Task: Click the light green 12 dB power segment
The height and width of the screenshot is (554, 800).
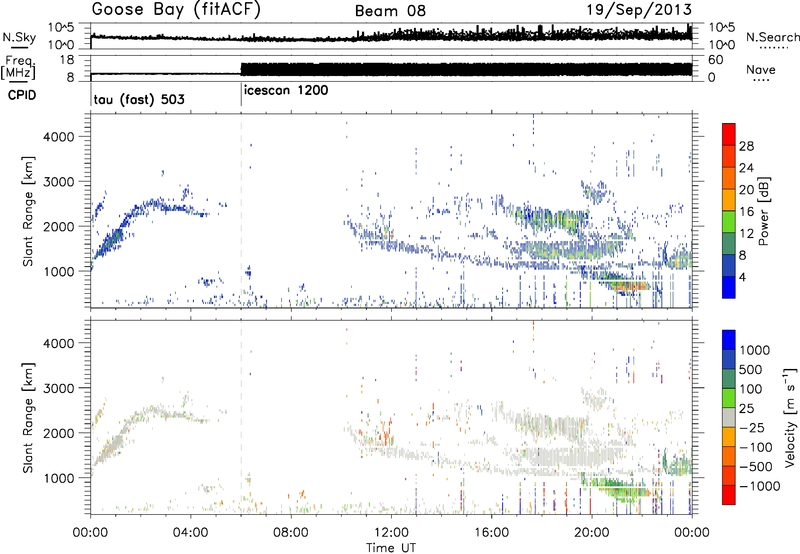Action: coord(729,222)
